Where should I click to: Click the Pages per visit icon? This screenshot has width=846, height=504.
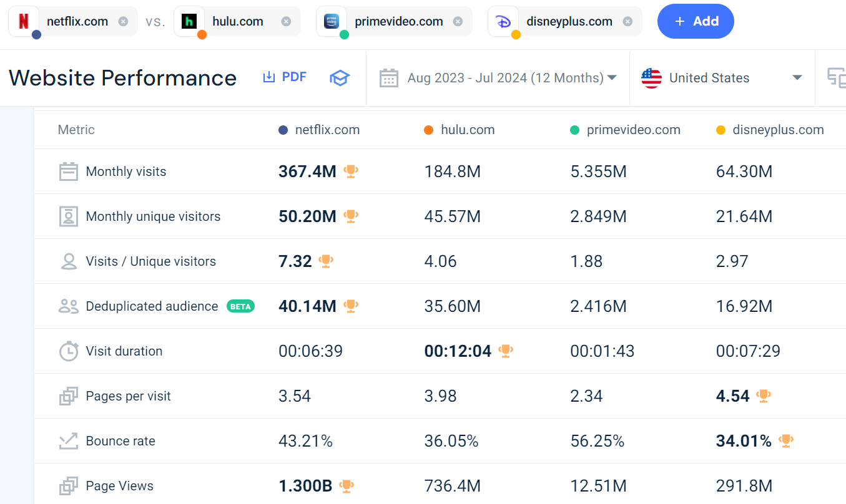point(68,396)
